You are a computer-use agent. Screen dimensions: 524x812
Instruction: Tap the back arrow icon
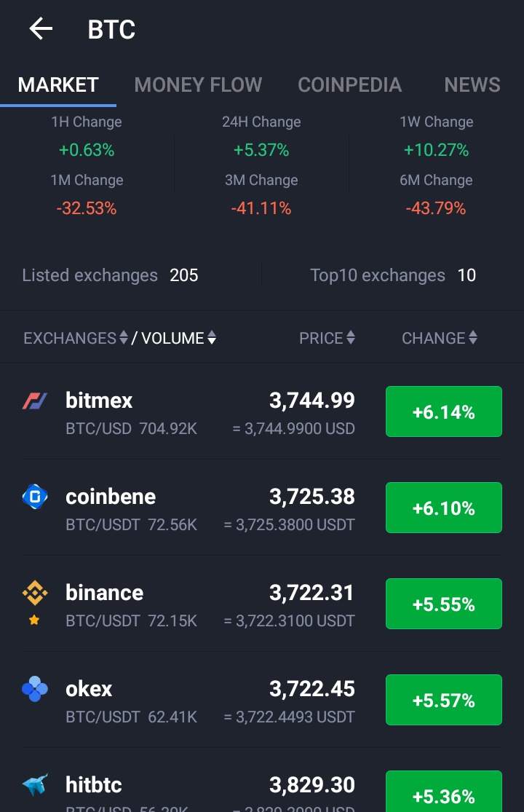tap(41, 29)
